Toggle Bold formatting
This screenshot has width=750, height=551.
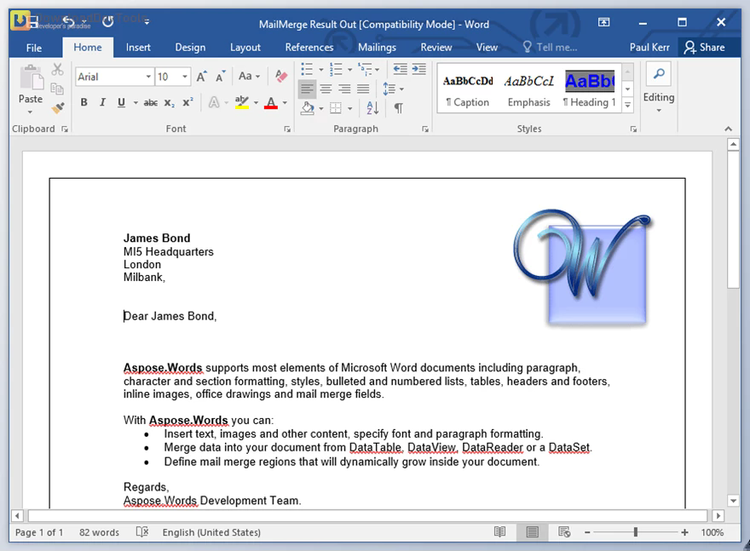(84, 102)
